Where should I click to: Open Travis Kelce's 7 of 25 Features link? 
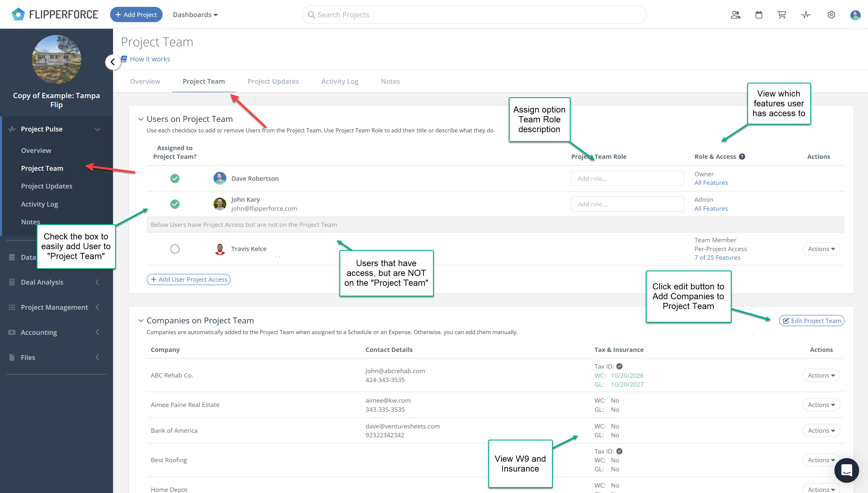tap(717, 257)
